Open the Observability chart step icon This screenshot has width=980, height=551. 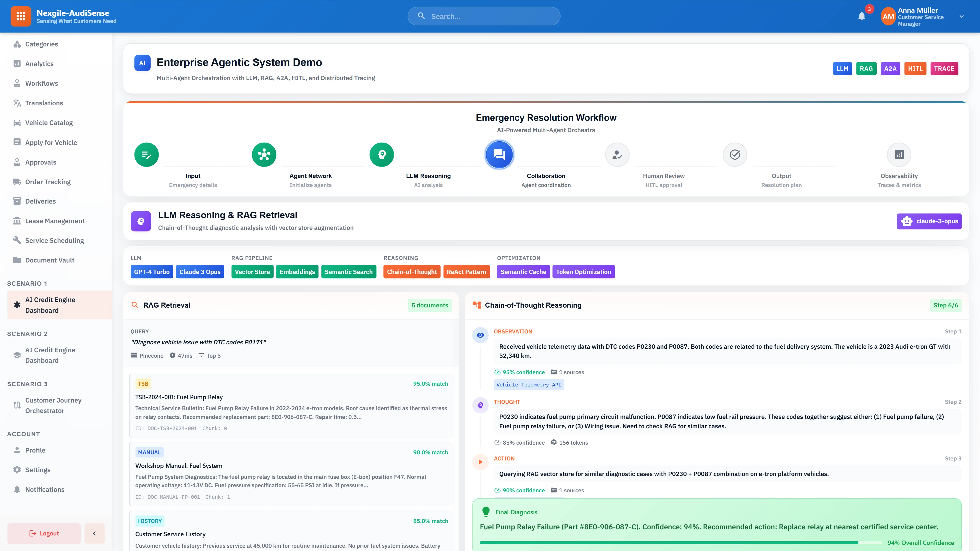point(899,155)
